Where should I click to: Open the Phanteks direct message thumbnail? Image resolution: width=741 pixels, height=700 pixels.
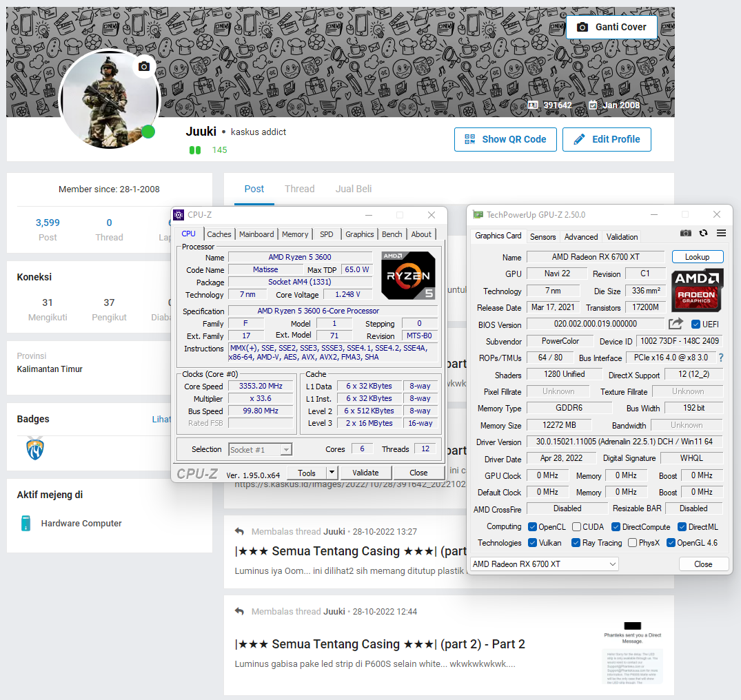(x=632, y=653)
